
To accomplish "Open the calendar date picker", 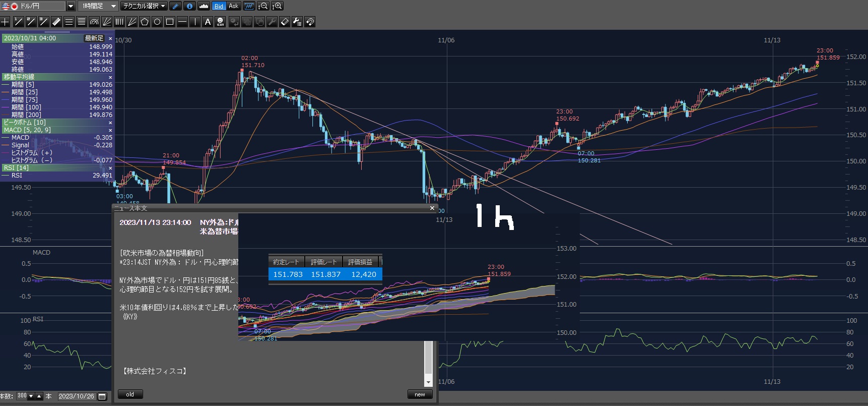I will pos(102,396).
